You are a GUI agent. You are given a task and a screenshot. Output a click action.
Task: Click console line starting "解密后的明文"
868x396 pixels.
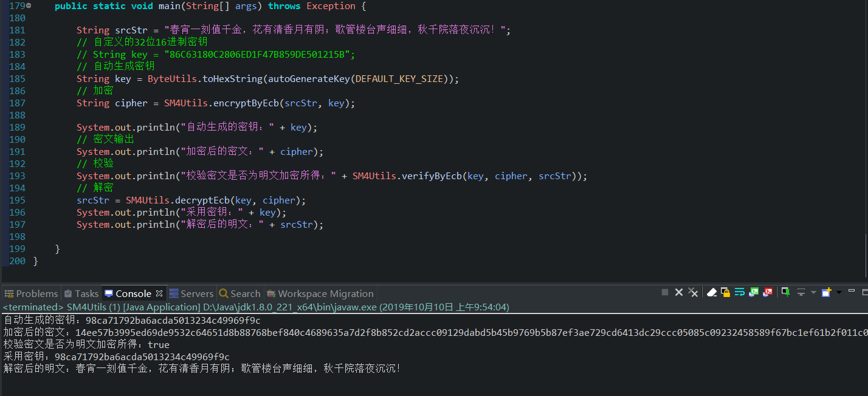(202, 369)
